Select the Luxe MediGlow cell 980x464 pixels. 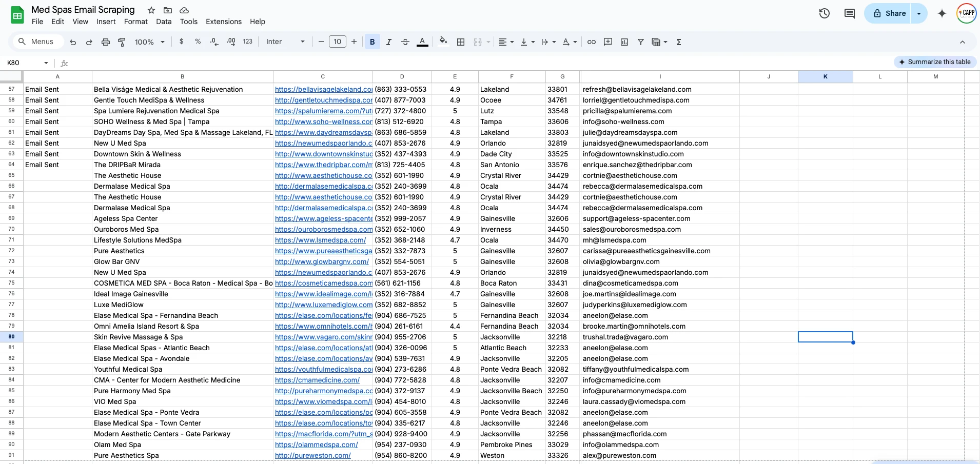coord(182,305)
